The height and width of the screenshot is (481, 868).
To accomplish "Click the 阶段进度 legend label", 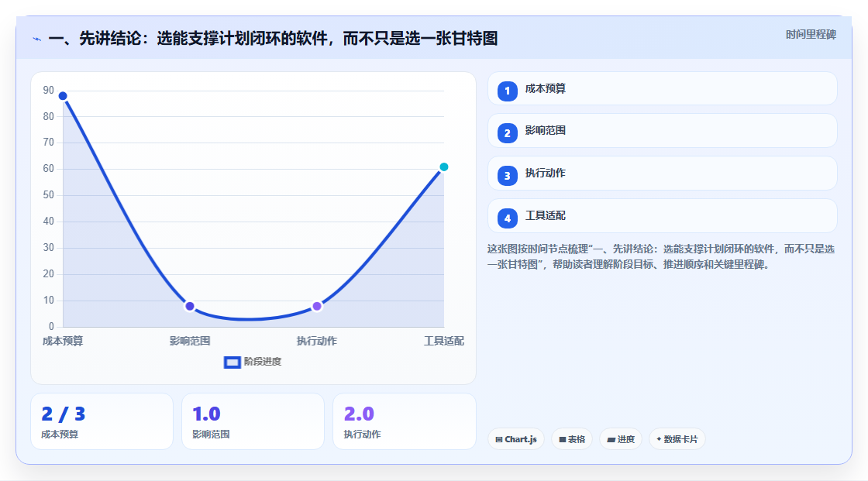I will tap(263, 362).
